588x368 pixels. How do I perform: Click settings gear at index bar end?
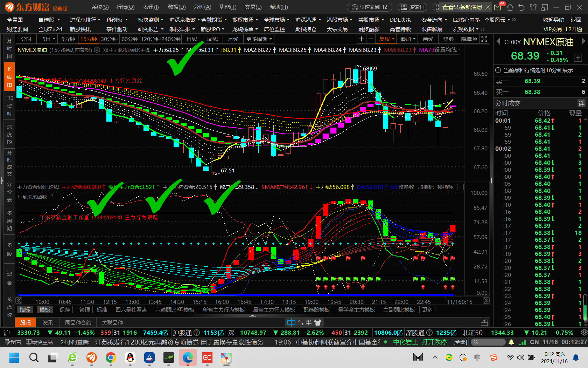tap(584, 332)
